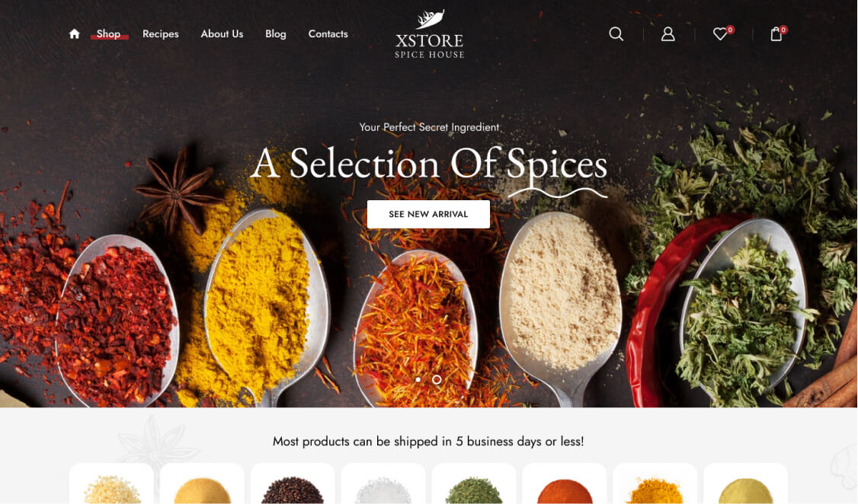
Task: Go to the home icon in navigation
Action: [75, 34]
